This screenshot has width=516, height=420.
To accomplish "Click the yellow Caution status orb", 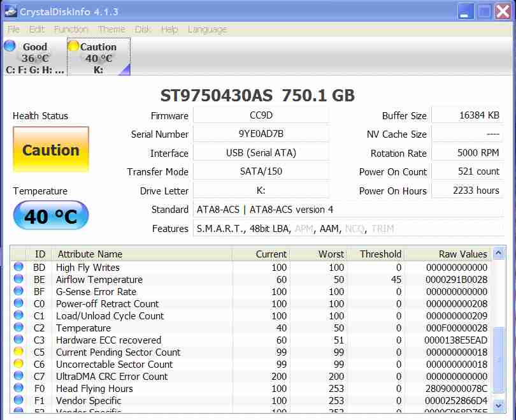I will point(73,46).
